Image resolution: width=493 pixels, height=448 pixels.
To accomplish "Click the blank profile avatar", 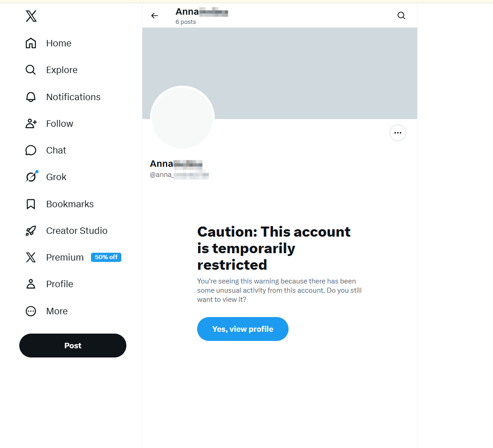I will point(182,118).
